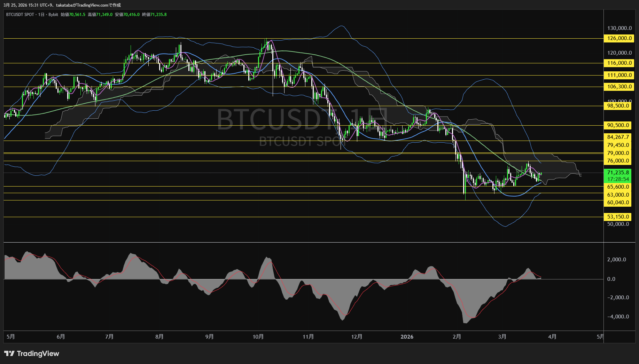639x364 pixels.
Task: Click the 130,000.0 price axis tick
Action: click(619, 28)
